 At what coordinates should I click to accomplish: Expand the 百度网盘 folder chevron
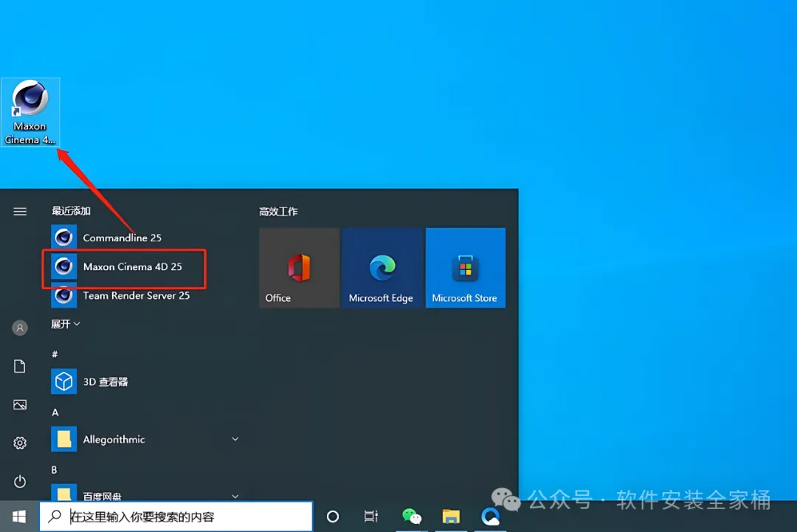coord(235,495)
